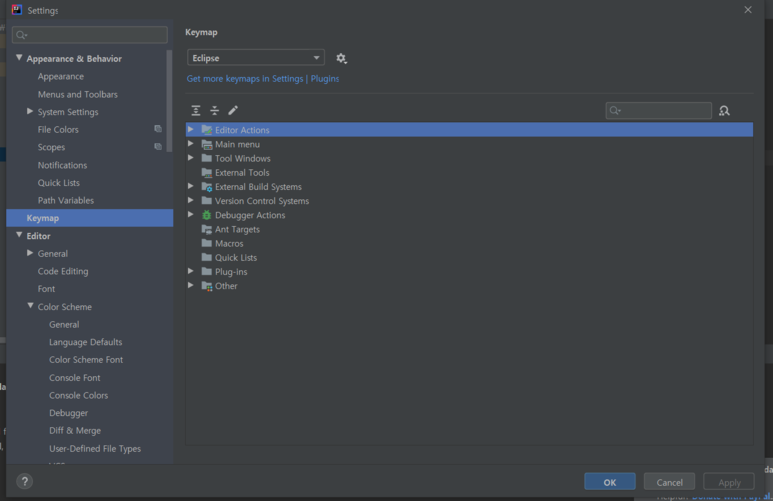Screen dimensions: 773x501
Task: Expand System Settings in sidebar
Action: tap(30, 111)
